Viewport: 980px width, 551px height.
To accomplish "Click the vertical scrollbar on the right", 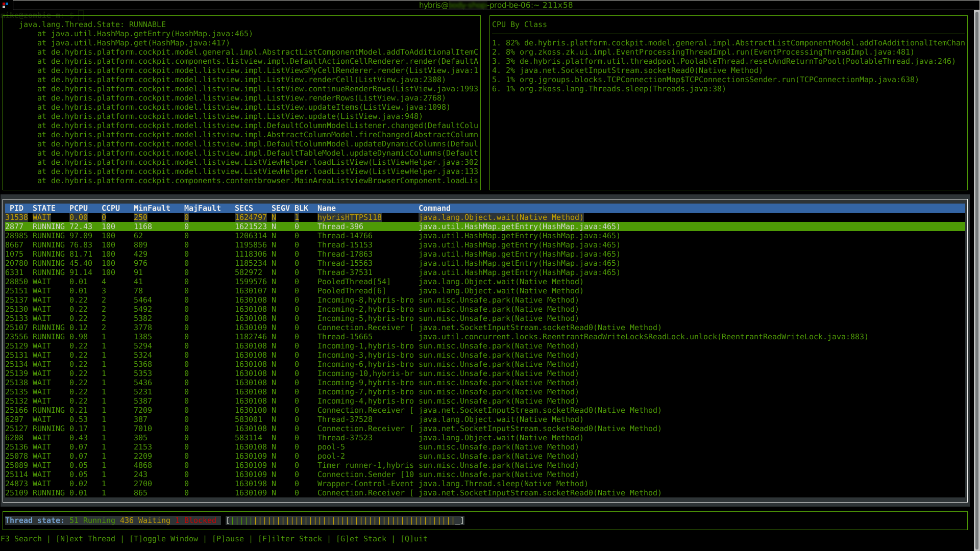I will coord(976,275).
